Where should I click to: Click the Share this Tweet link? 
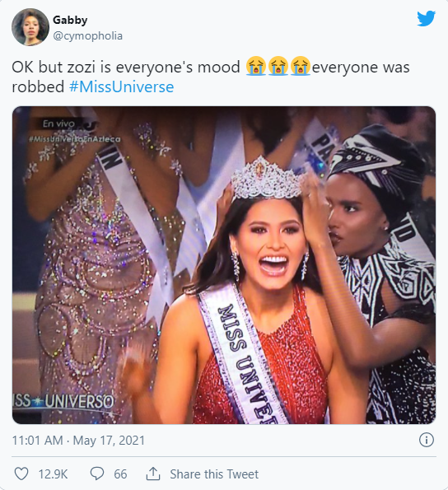(x=214, y=474)
